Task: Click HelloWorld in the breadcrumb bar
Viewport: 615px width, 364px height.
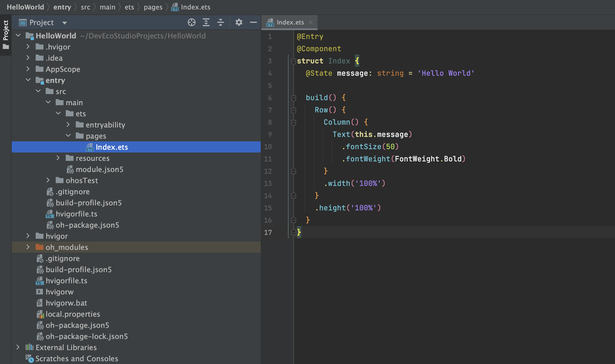Action: 25,7
